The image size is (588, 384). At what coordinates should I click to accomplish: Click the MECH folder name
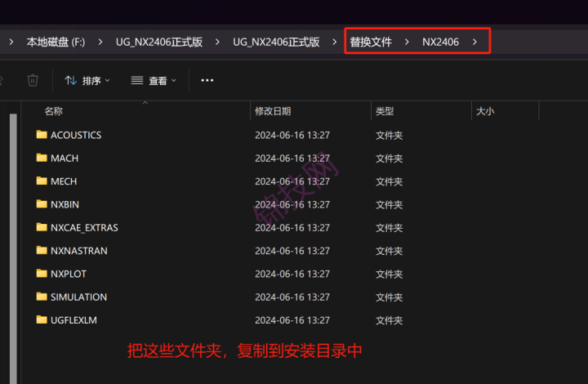point(64,181)
